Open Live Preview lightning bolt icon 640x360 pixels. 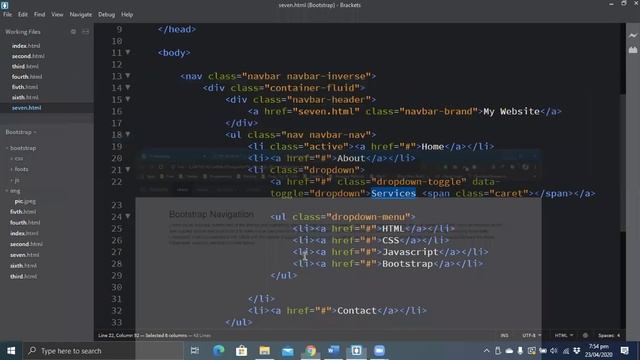(x=633, y=36)
